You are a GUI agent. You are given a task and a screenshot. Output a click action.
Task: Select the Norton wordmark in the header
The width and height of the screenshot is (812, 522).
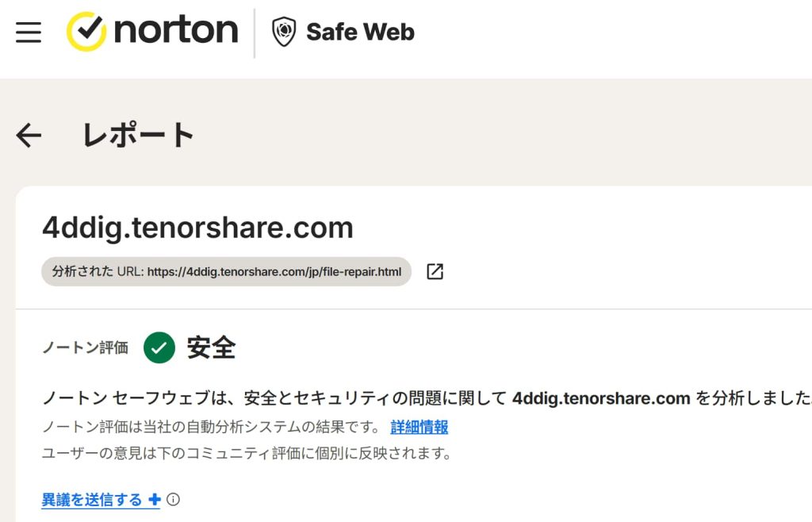coord(176,30)
